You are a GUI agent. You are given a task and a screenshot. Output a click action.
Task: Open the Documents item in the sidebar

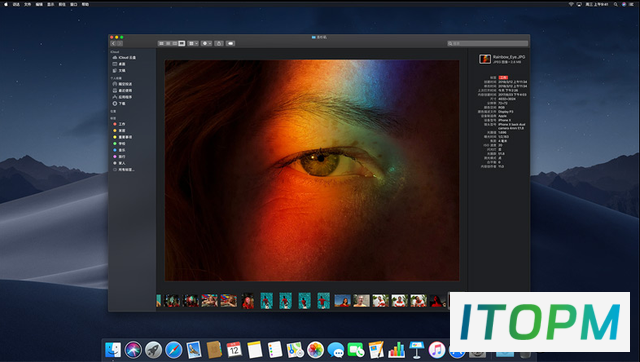[119, 71]
